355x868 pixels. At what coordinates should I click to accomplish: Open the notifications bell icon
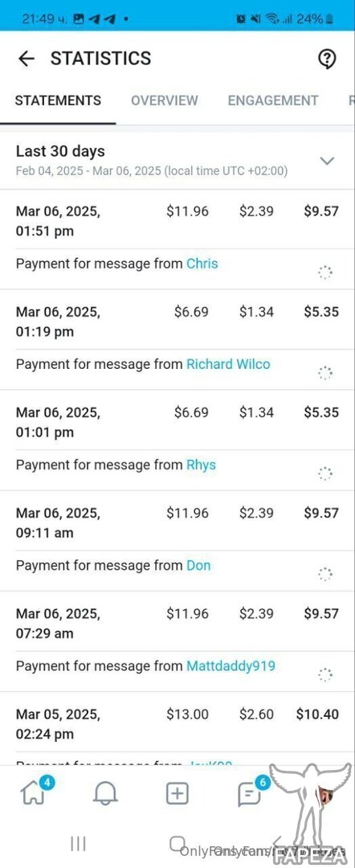click(105, 794)
